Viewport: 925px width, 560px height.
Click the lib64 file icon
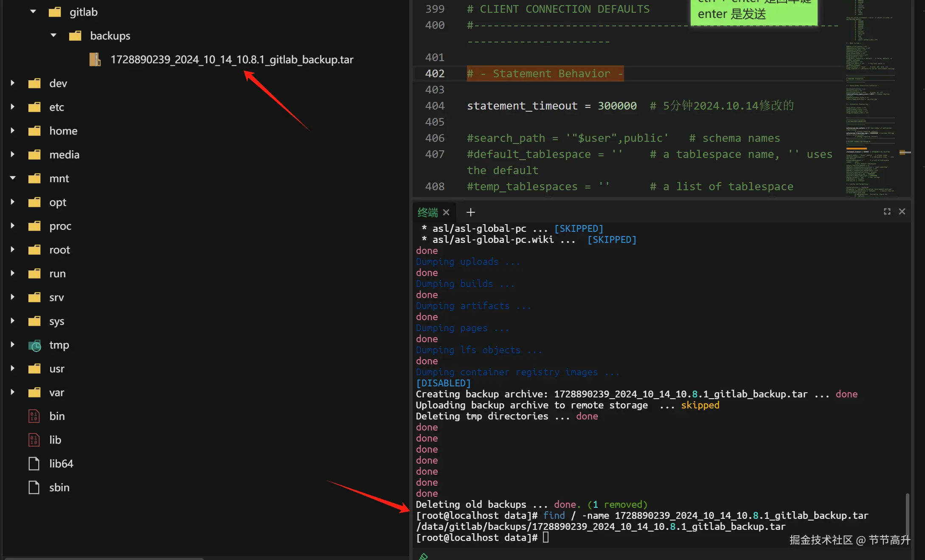[x=34, y=464]
